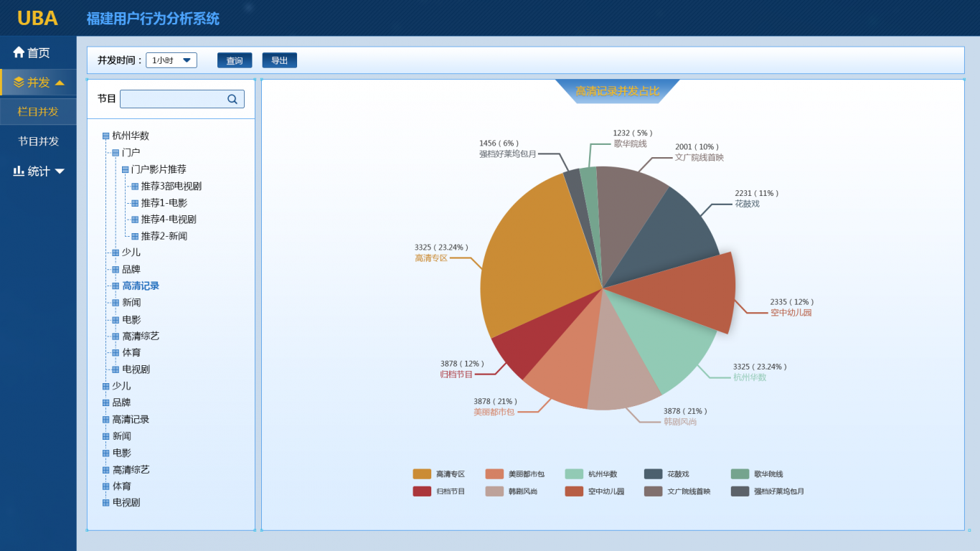
Task: Select 体育 under 门户 in the tree
Action: [131, 353]
